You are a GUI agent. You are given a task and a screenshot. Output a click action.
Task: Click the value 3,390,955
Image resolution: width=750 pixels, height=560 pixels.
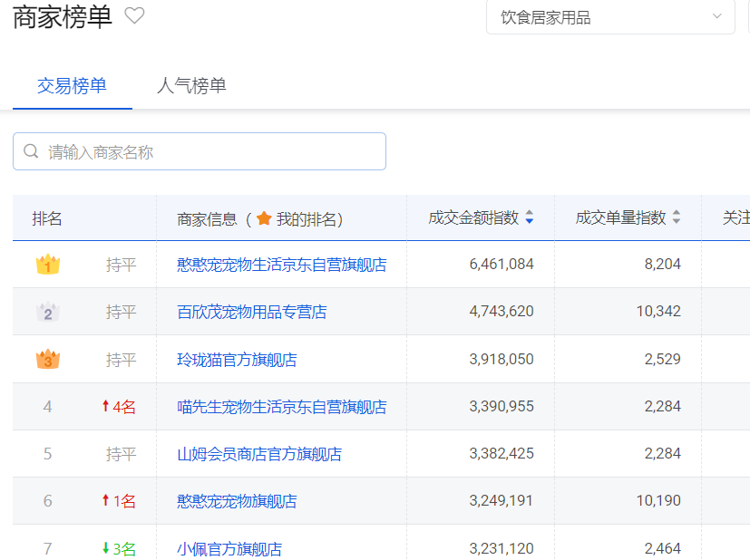pos(502,407)
